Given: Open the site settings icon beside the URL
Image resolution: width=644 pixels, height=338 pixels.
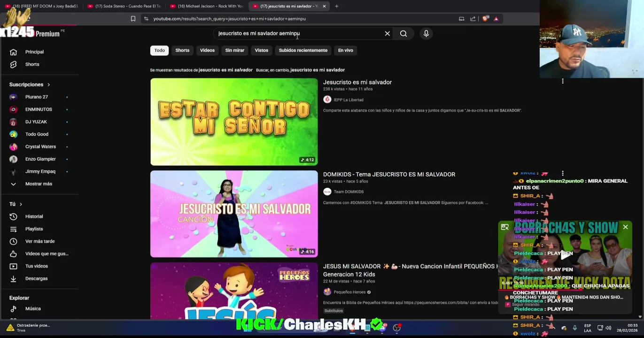Looking at the screenshot, I should coord(146,19).
